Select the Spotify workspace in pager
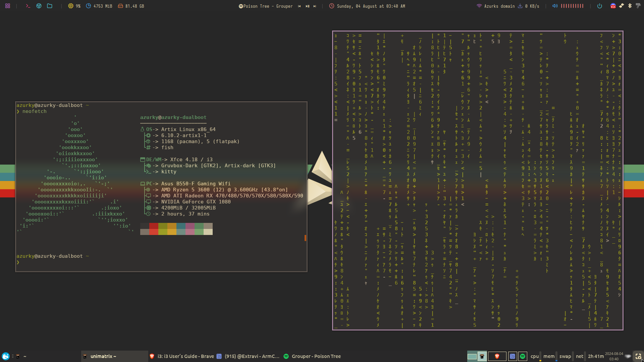 [x=523, y=356]
